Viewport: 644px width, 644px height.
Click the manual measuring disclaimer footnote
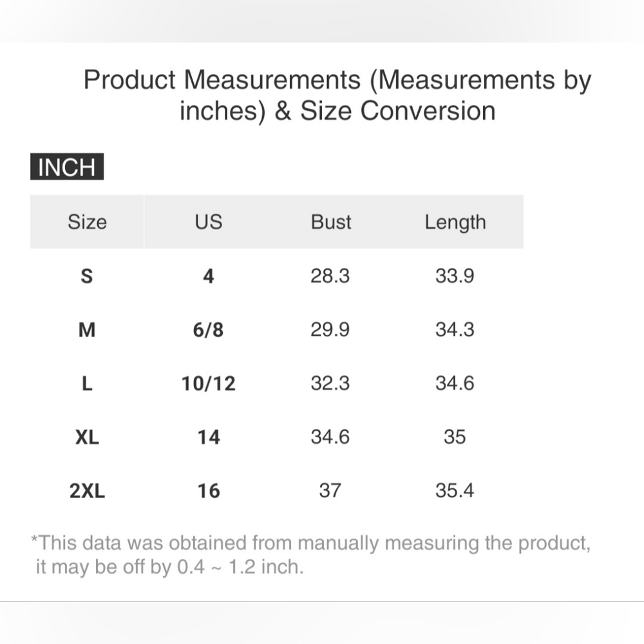click(x=310, y=554)
